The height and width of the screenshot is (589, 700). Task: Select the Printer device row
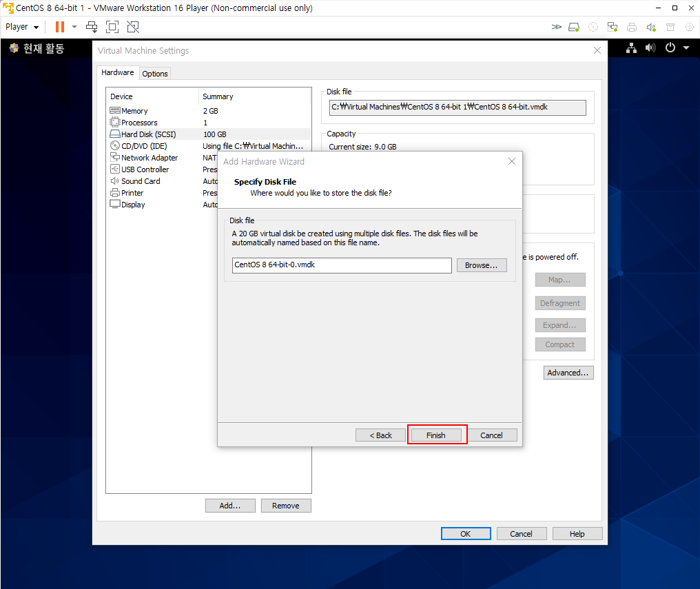(163, 193)
